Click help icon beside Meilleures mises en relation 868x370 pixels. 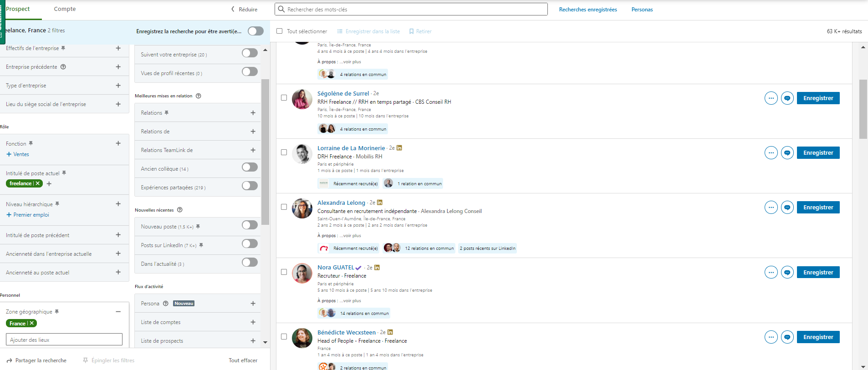coord(198,96)
